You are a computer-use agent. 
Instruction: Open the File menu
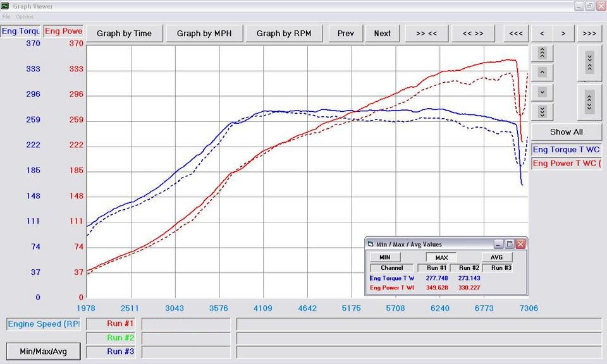[x=6, y=16]
